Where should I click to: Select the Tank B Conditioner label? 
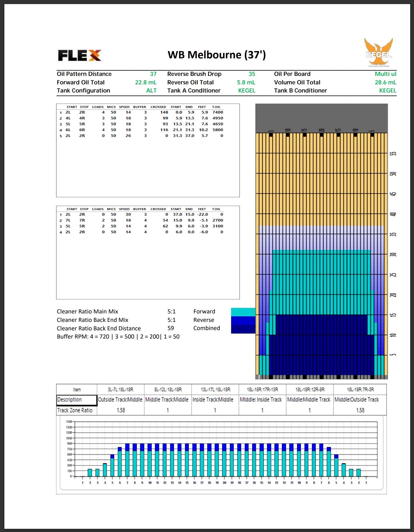(x=300, y=90)
